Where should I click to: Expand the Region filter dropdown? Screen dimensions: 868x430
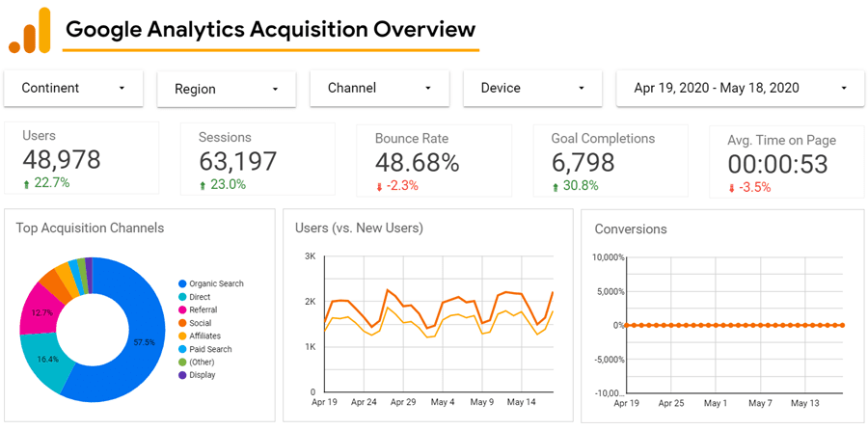(226, 89)
